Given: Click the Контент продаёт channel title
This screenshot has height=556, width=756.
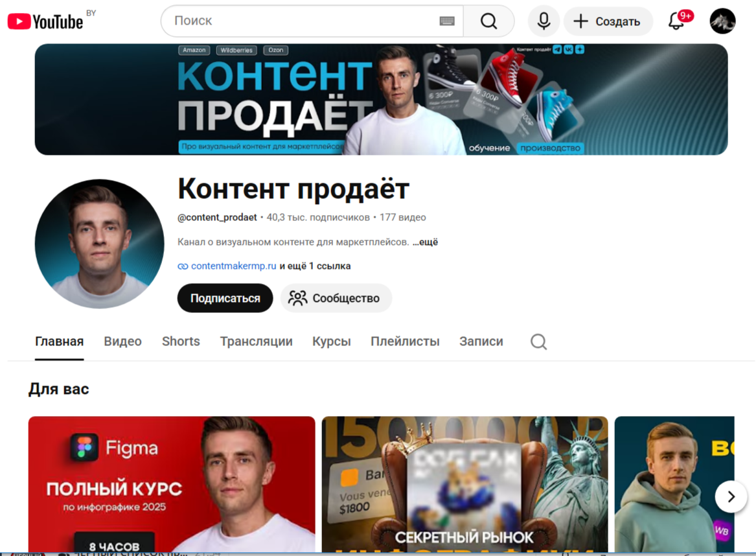Looking at the screenshot, I should tap(293, 189).
